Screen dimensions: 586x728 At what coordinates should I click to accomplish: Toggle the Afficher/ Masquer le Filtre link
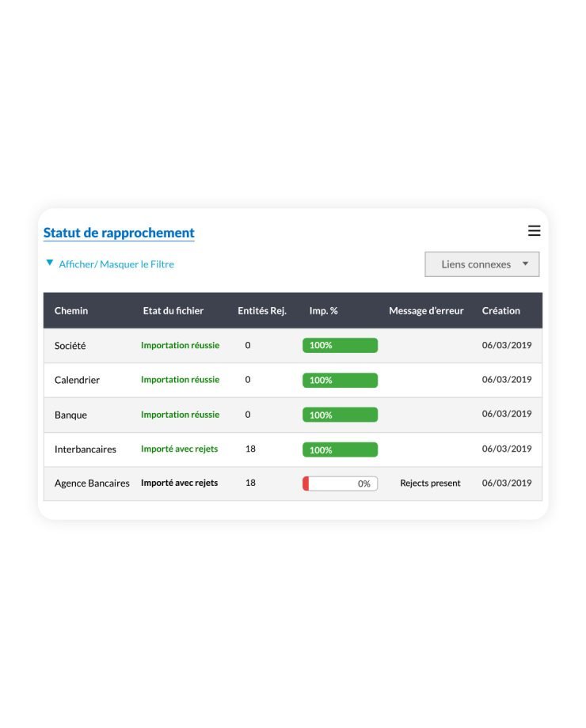point(116,264)
